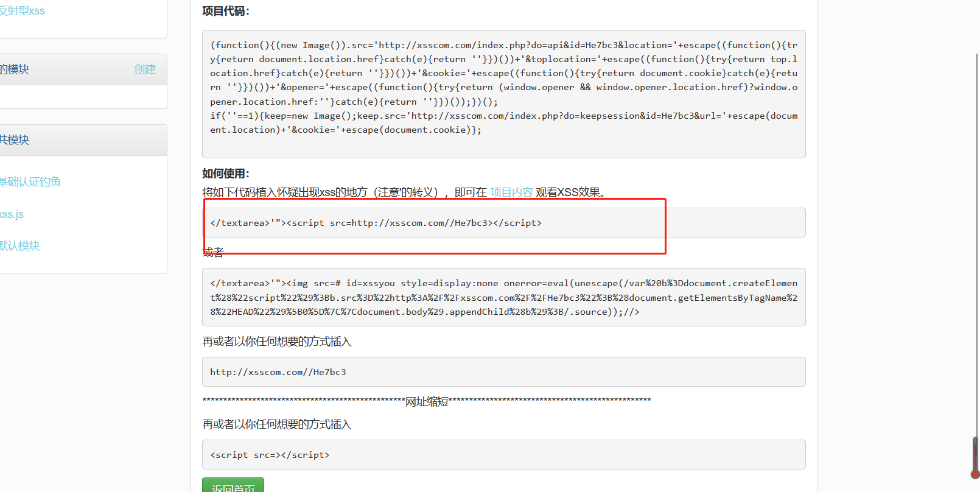Click the 公共模块 panel header
This screenshot has width=980, height=492.
[x=83, y=140]
